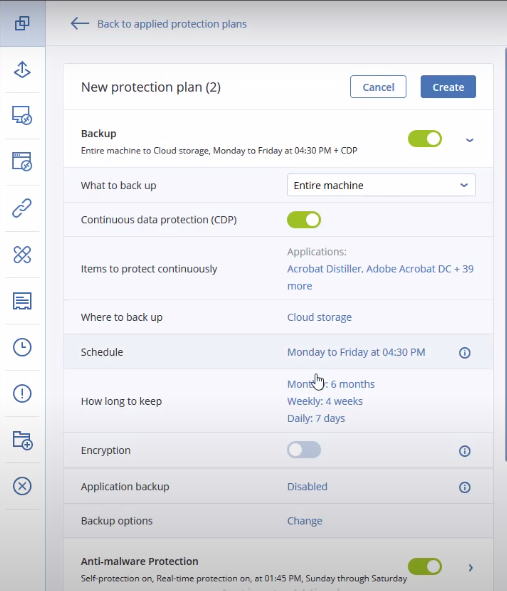Select the bandage patch icon in the sidebar

(x=22, y=254)
